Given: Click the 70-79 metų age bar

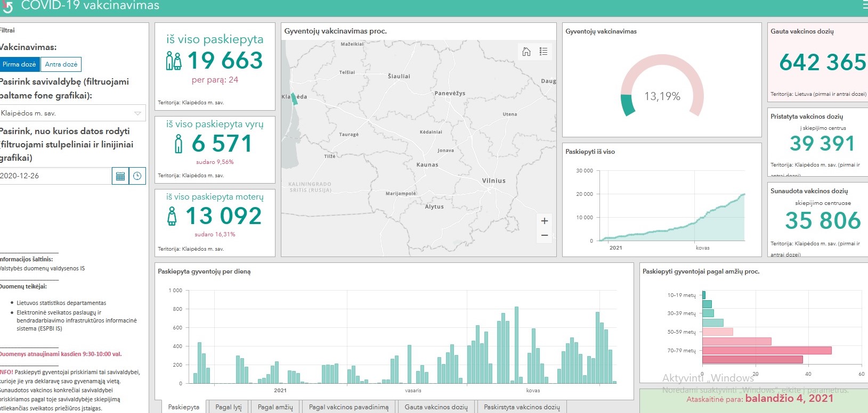Looking at the screenshot, I should (766, 351).
